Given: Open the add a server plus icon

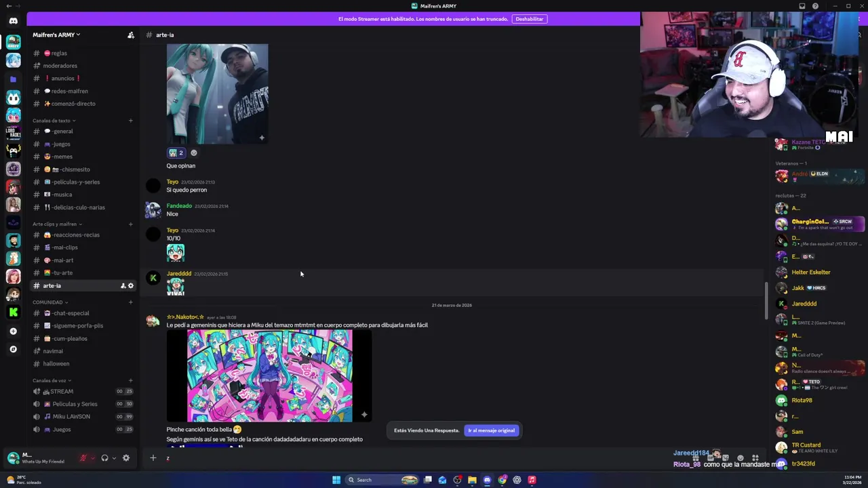Looking at the screenshot, I should click(x=13, y=331).
